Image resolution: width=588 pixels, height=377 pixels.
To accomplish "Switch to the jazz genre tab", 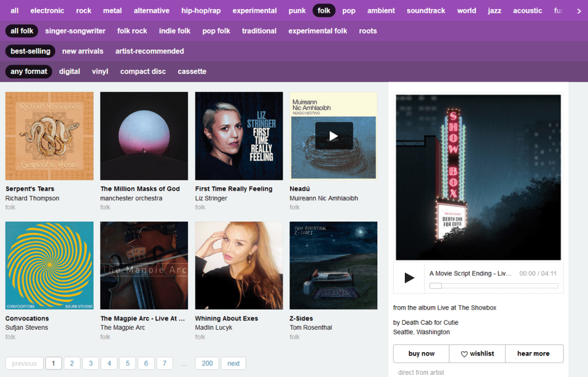I will tap(494, 10).
